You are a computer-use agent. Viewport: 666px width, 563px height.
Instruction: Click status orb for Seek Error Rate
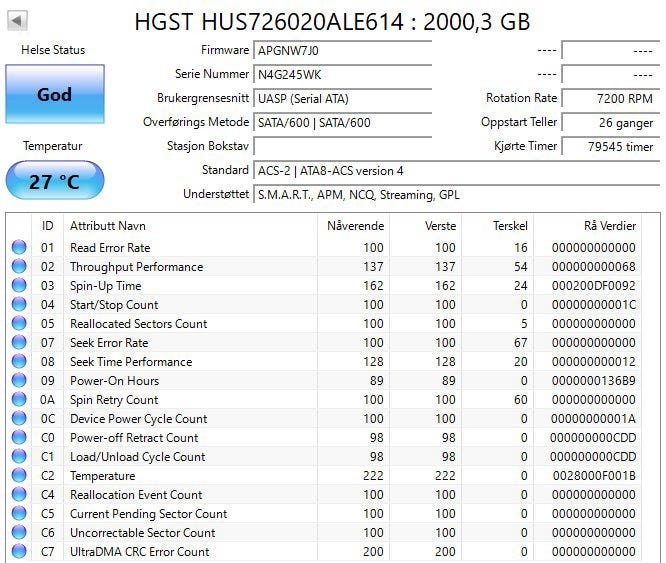click(19, 342)
